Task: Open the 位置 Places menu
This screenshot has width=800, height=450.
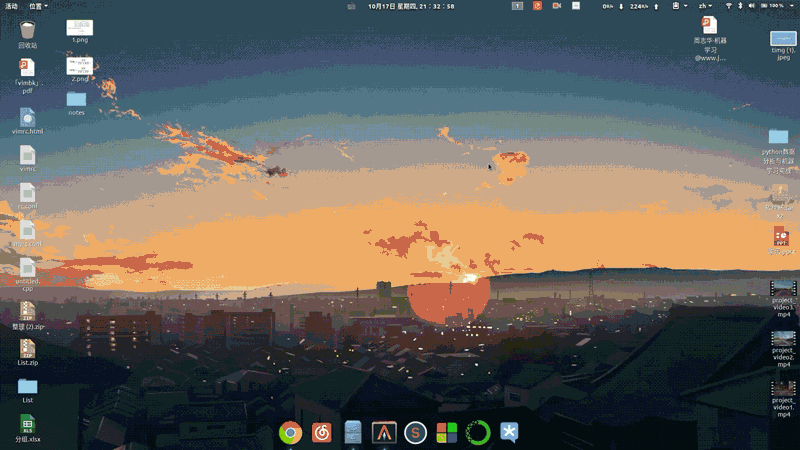Action: (38, 6)
